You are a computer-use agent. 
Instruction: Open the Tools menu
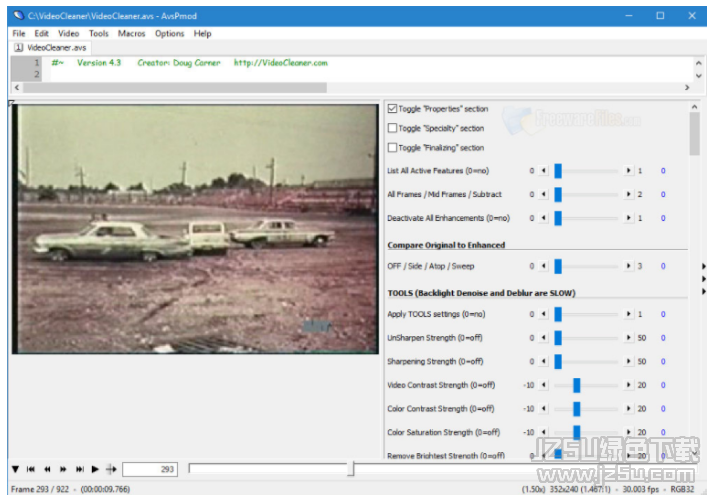[99, 34]
